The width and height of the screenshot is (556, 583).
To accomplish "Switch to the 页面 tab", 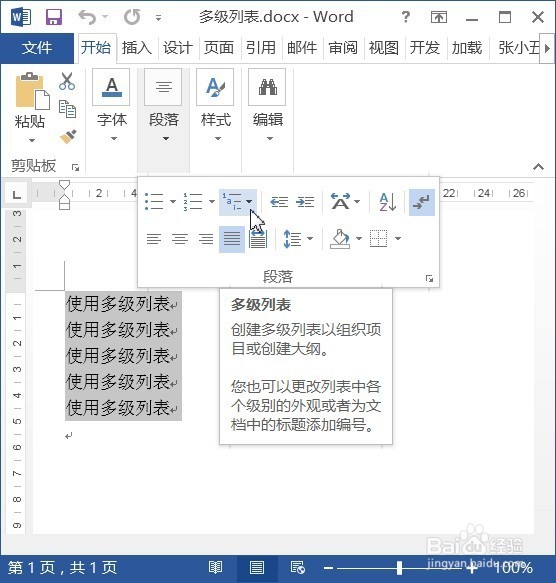I will click(219, 48).
